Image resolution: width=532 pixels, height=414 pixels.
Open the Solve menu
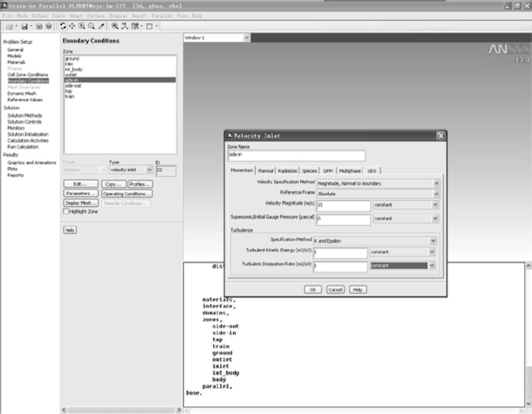coord(58,16)
